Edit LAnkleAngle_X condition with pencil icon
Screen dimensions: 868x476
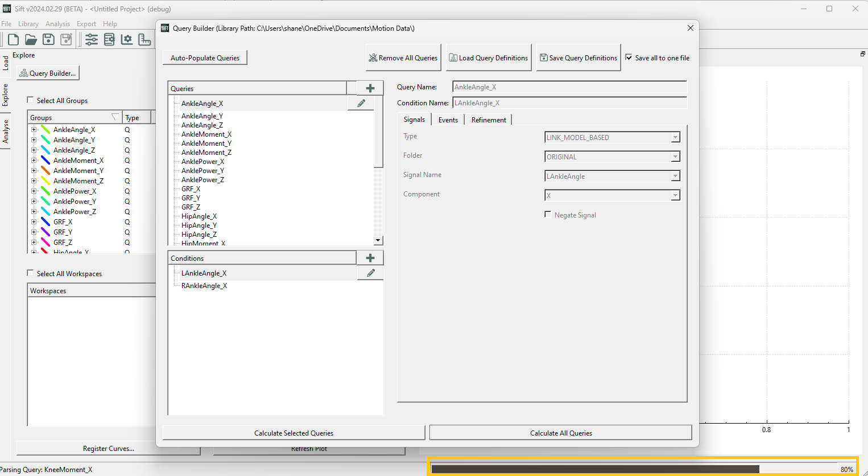(x=370, y=273)
